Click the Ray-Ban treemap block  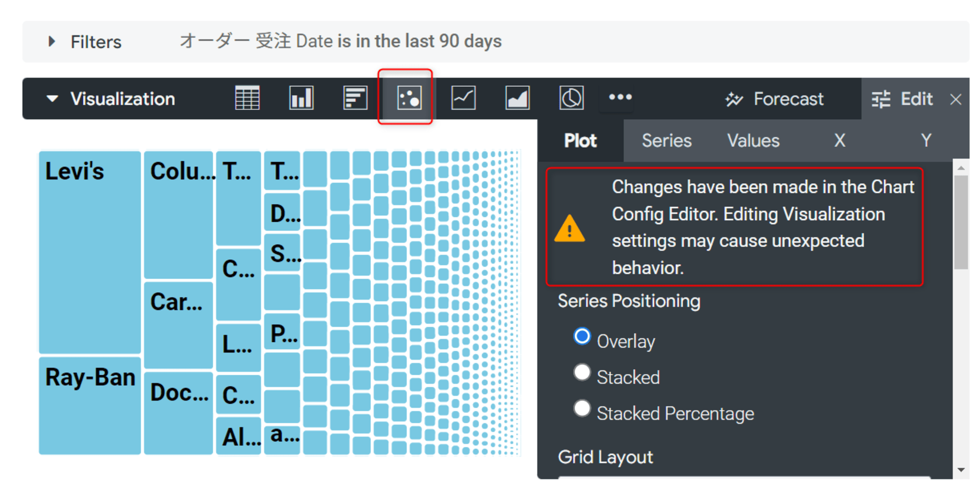coord(90,406)
